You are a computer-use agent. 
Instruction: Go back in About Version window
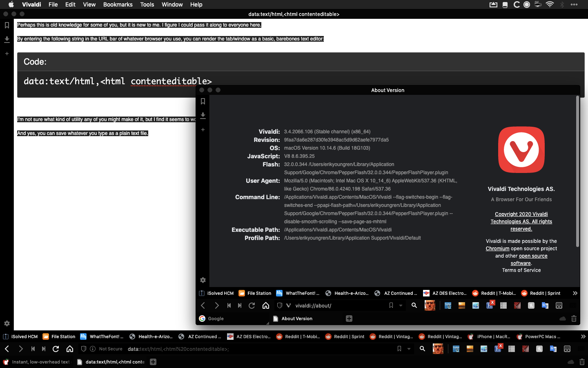coord(203,305)
